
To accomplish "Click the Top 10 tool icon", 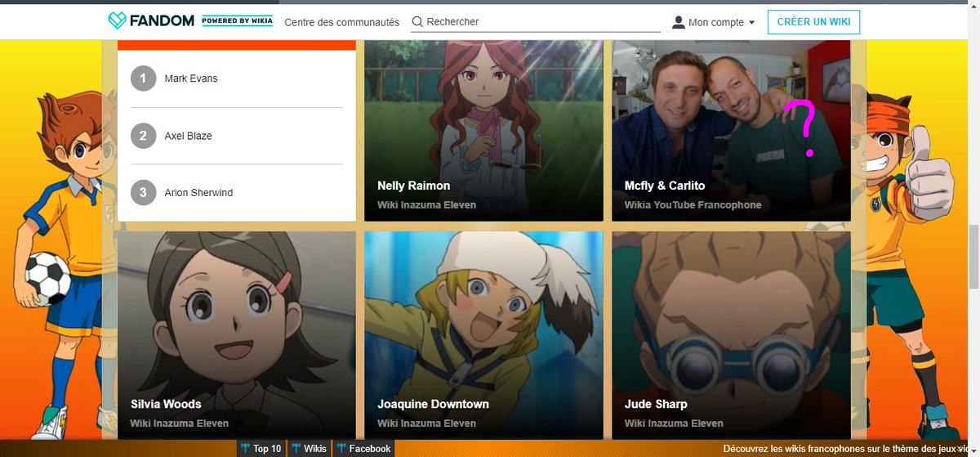I will tap(245, 448).
